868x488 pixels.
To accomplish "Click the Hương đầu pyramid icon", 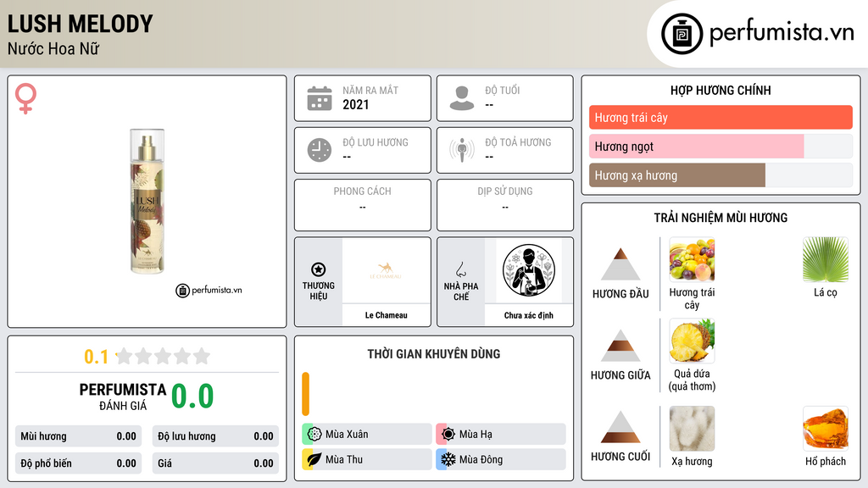I will [620, 264].
